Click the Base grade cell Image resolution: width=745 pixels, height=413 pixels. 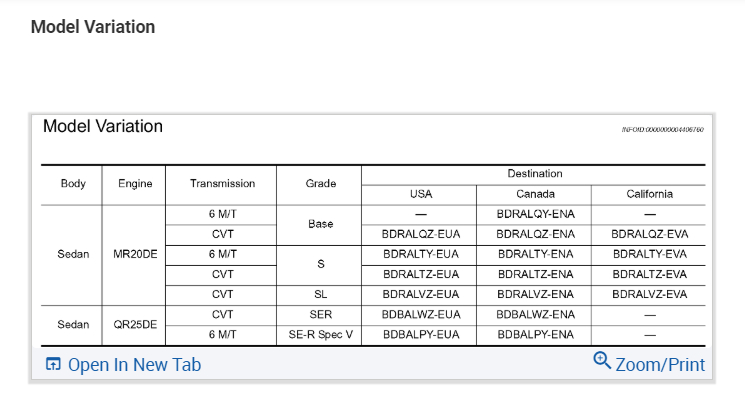tap(320, 224)
